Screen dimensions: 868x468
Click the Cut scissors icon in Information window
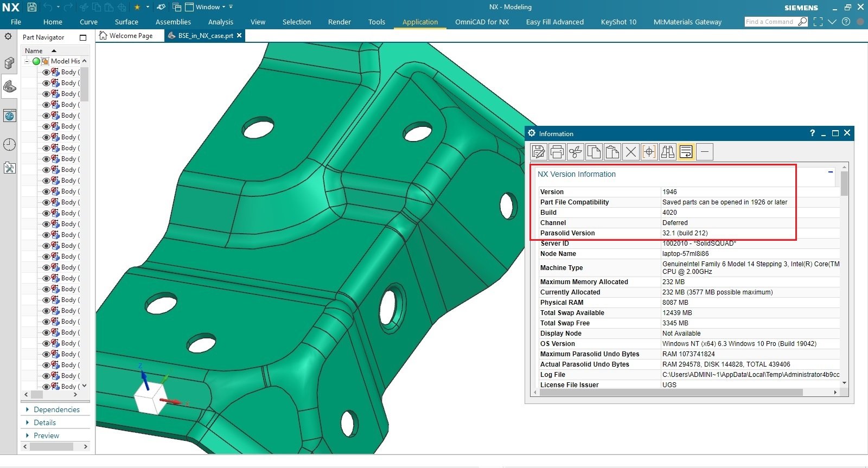coord(576,152)
